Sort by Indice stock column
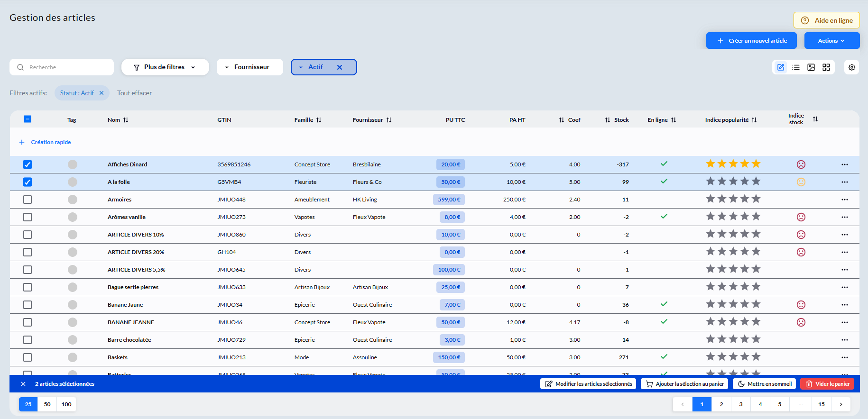The width and height of the screenshot is (868, 419). (x=815, y=119)
